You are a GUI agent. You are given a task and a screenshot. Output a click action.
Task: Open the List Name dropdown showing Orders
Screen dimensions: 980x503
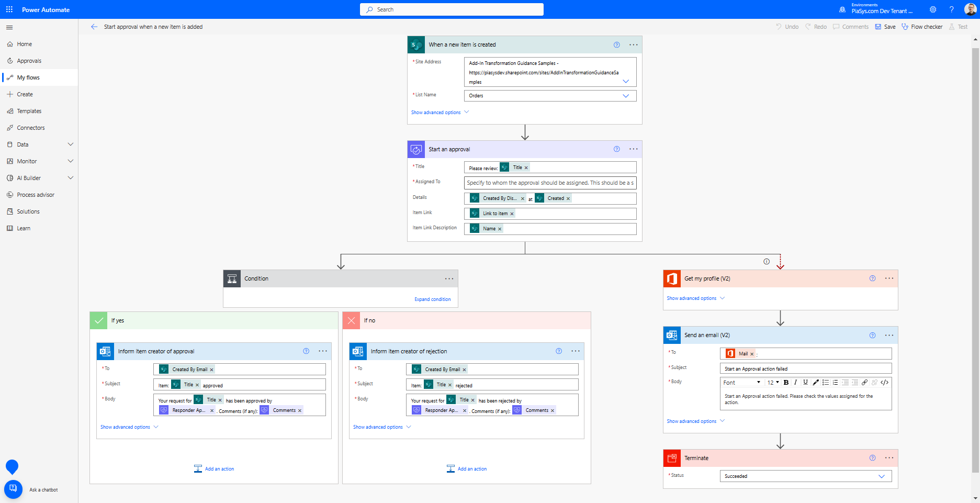pos(626,96)
